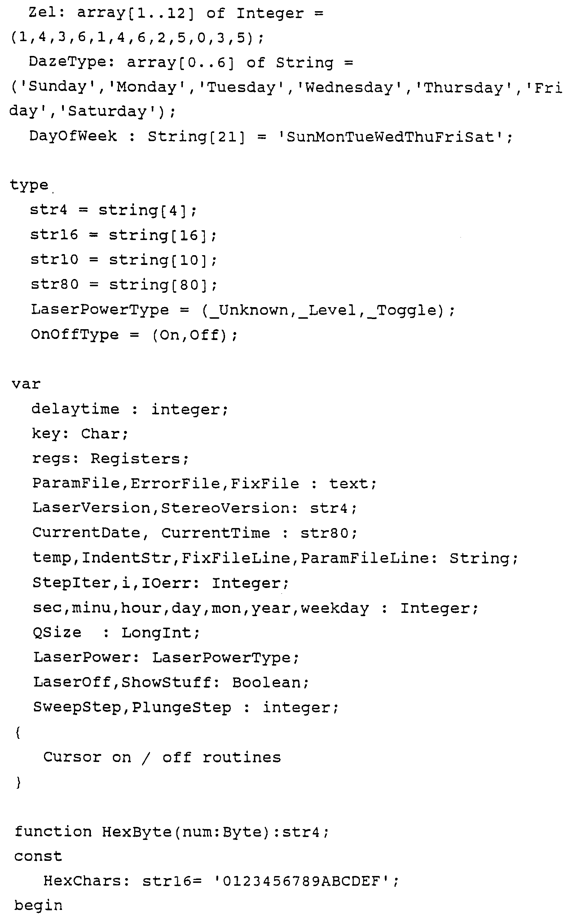
Task: Click the 'var' keyword
Action: click(26, 384)
